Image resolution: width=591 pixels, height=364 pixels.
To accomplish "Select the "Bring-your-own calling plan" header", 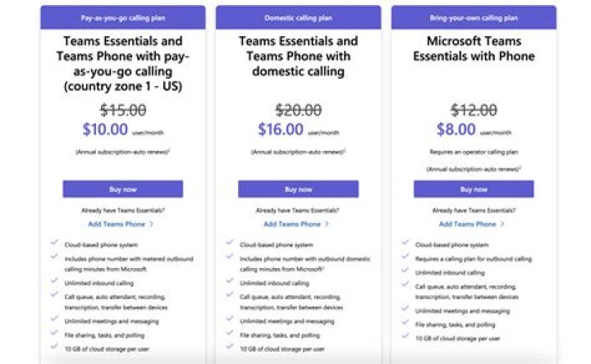I will pyautogui.click(x=474, y=17).
